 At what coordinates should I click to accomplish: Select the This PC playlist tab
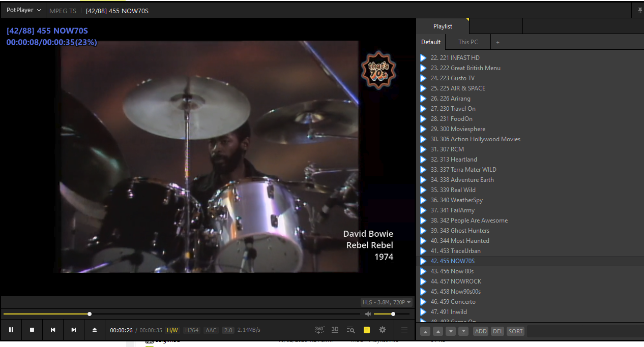coord(468,42)
